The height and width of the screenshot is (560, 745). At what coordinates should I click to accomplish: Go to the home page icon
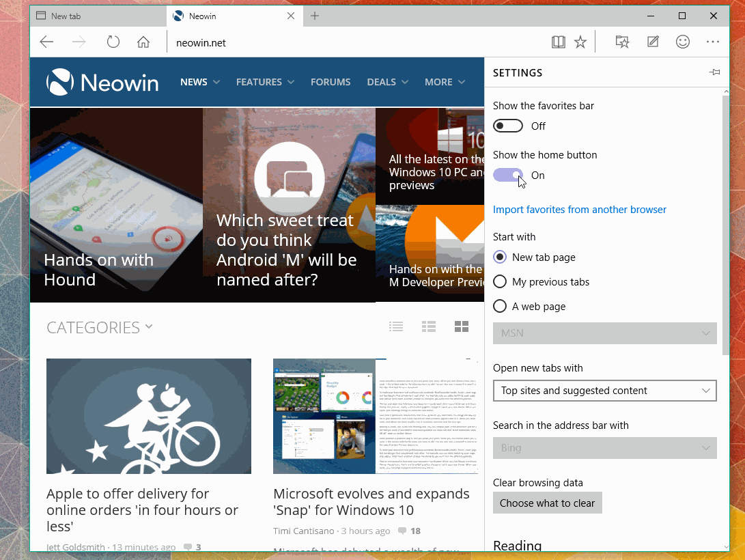pyautogui.click(x=143, y=42)
